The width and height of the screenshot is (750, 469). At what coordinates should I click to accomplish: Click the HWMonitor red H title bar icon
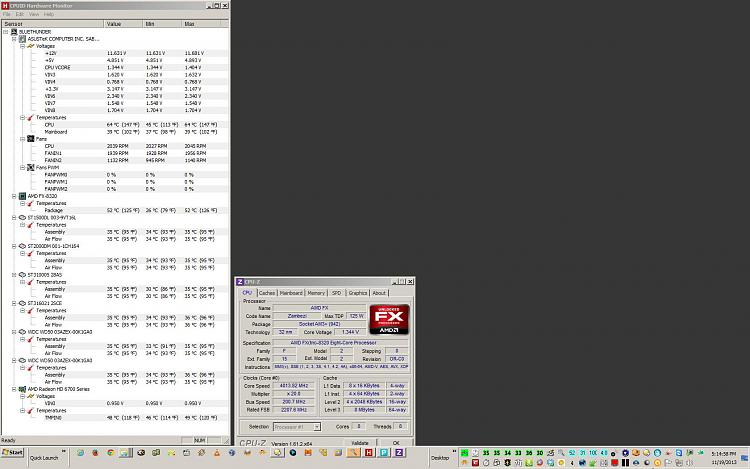(5, 6)
